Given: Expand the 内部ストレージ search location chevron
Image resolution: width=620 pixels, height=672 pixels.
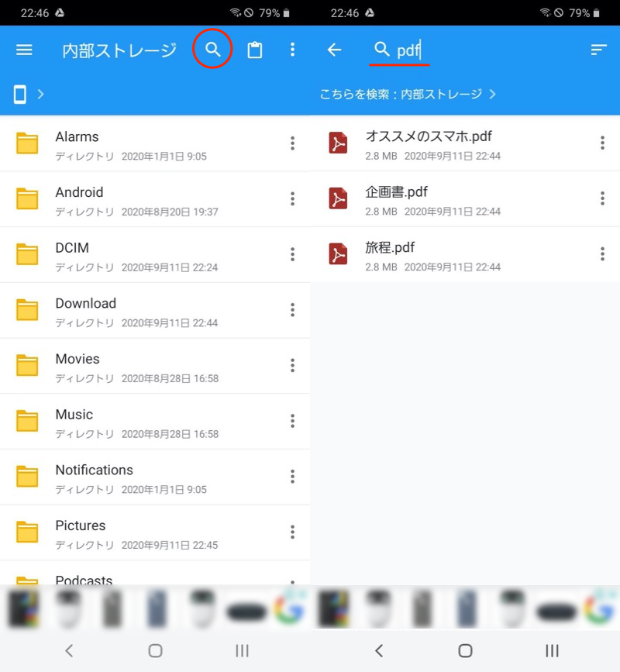Looking at the screenshot, I should [493, 94].
